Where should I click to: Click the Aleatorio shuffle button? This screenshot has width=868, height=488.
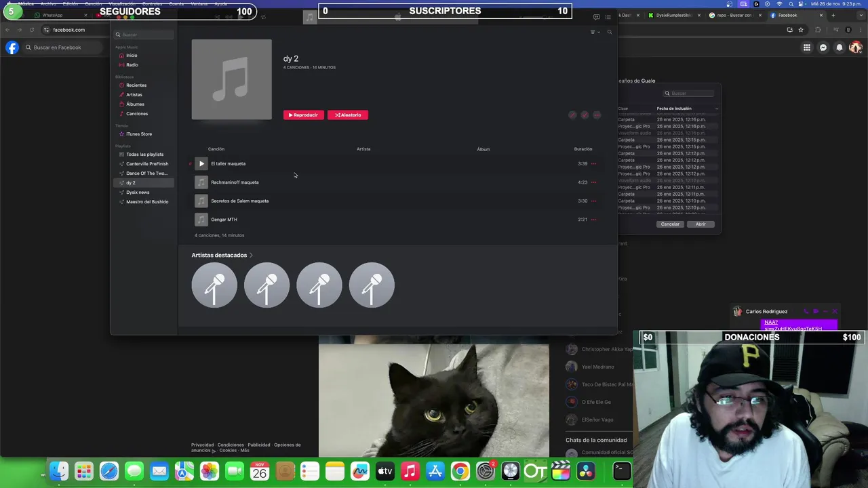[x=348, y=115]
